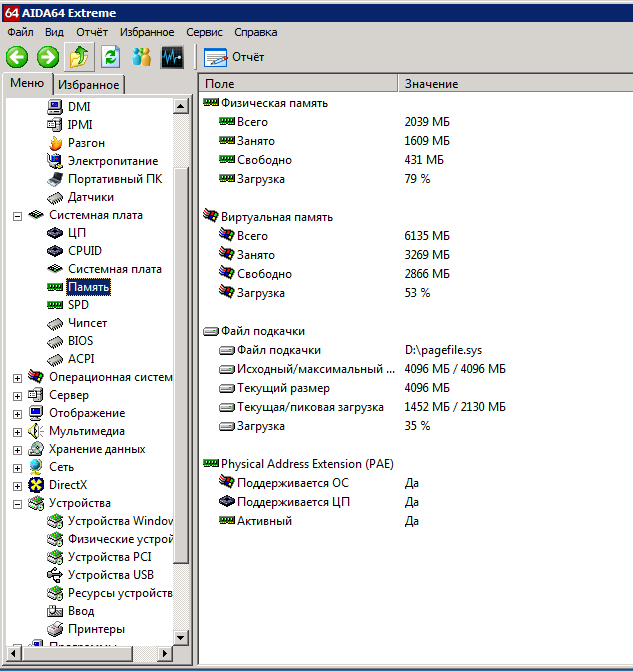Switch to the Меню tab
The height and width of the screenshot is (671, 633).
(27, 83)
